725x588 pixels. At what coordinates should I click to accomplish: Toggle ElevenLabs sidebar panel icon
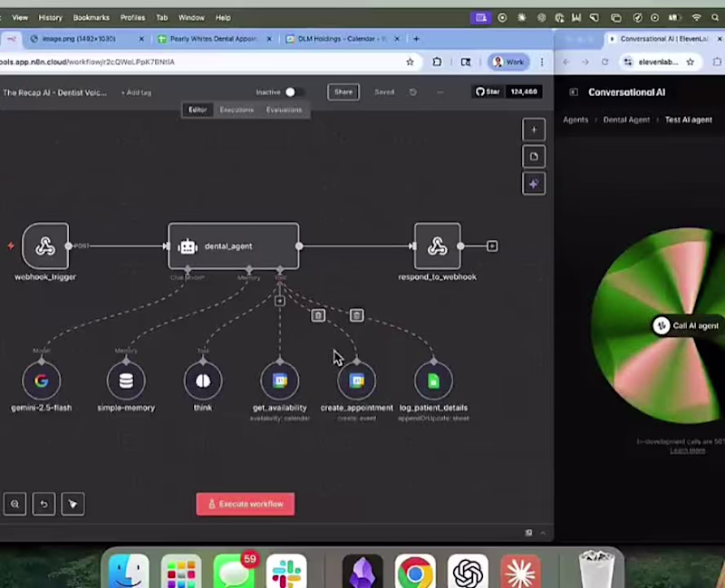pos(574,92)
